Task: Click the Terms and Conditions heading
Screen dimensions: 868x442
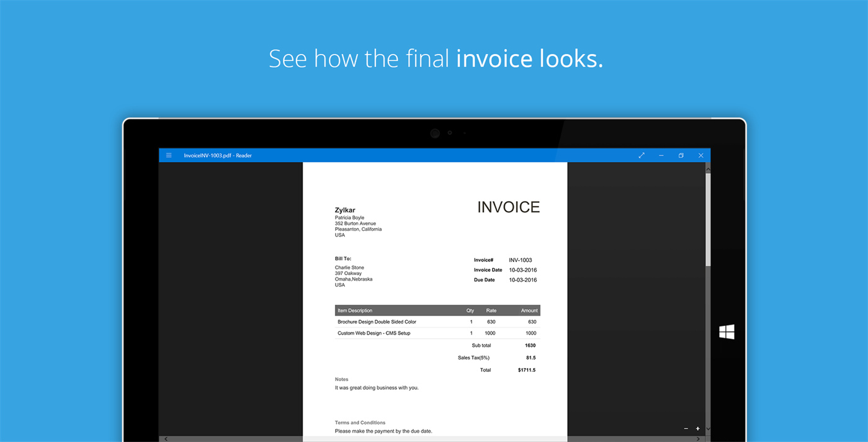Action: point(360,422)
